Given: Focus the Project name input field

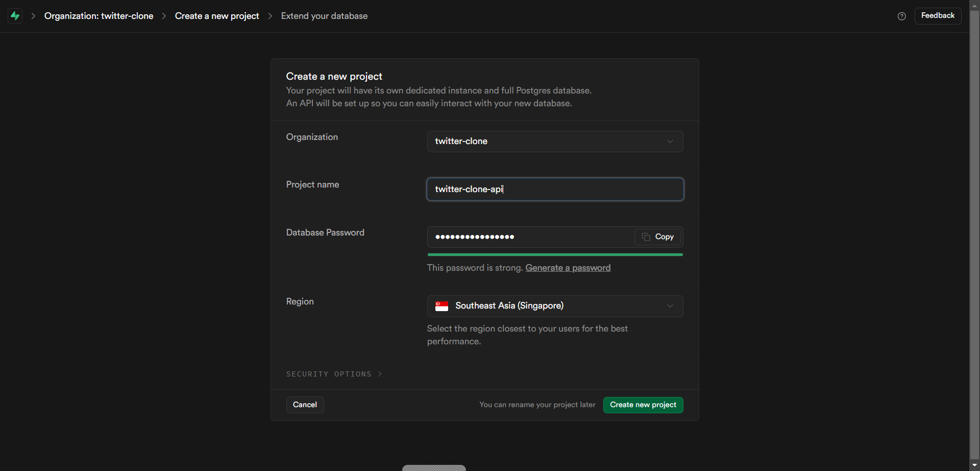Looking at the screenshot, I should [555, 189].
